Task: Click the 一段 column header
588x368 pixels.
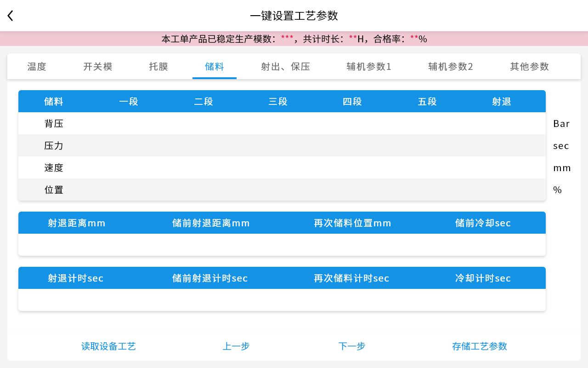Action: click(129, 101)
